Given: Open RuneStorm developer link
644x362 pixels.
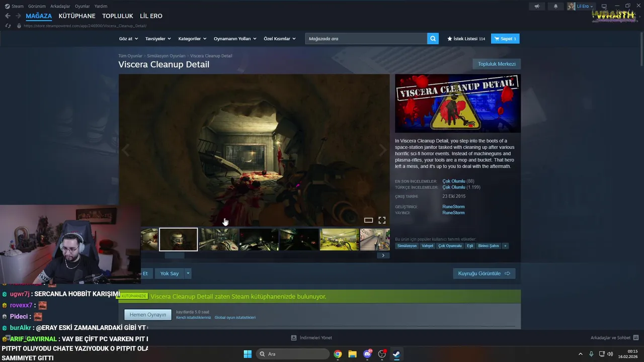Looking at the screenshot, I should tap(453, 207).
